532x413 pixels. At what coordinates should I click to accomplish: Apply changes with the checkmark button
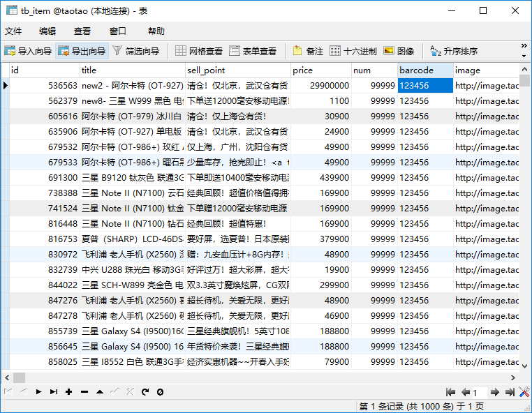[114, 392]
